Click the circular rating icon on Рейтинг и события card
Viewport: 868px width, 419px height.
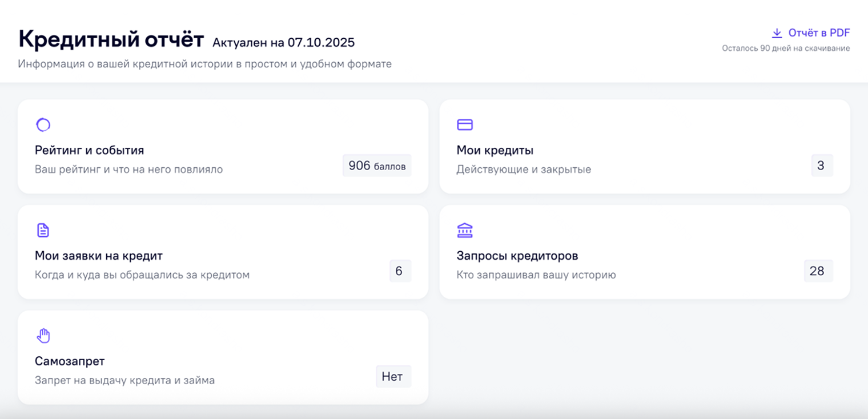click(x=42, y=124)
